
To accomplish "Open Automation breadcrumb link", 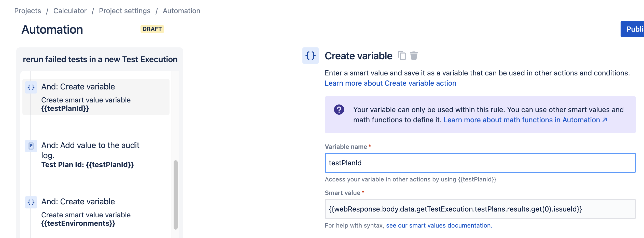I will pos(181,11).
